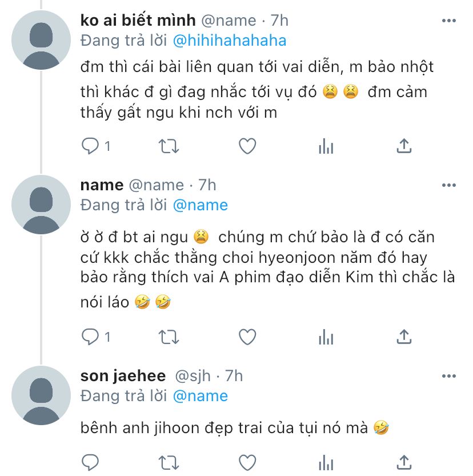Share the tweet mentioning choi hyeonjoon
This screenshot has width=473, height=476.
pyautogui.click(x=404, y=337)
